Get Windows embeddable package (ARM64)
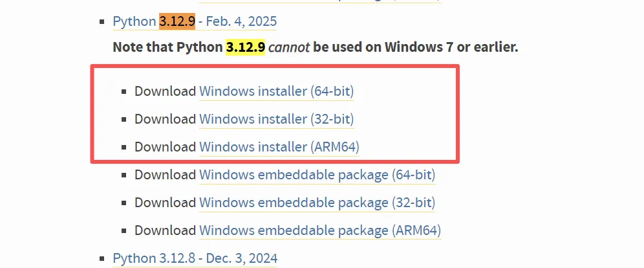Image resolution: width=644 pixels, height=268 pixels. (319, 230)
